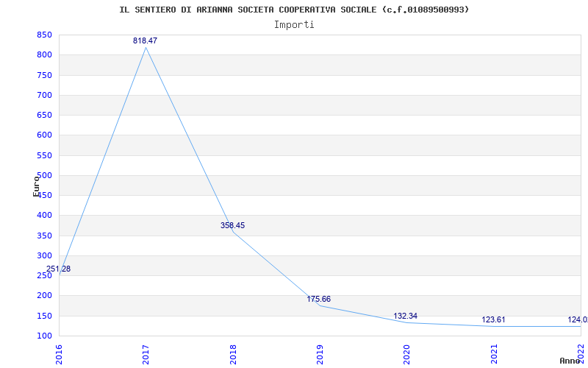Click the 400 y-axis tick label
Viewport: 588px width, 368px height.
44,216
